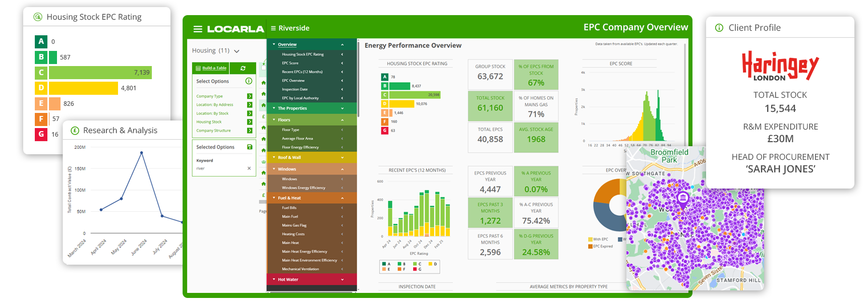The height and width of the screenshot is (304, 868).
Task: Click the EPCs Past 3 Months 1,272 tile
Action: coord(490,212)
